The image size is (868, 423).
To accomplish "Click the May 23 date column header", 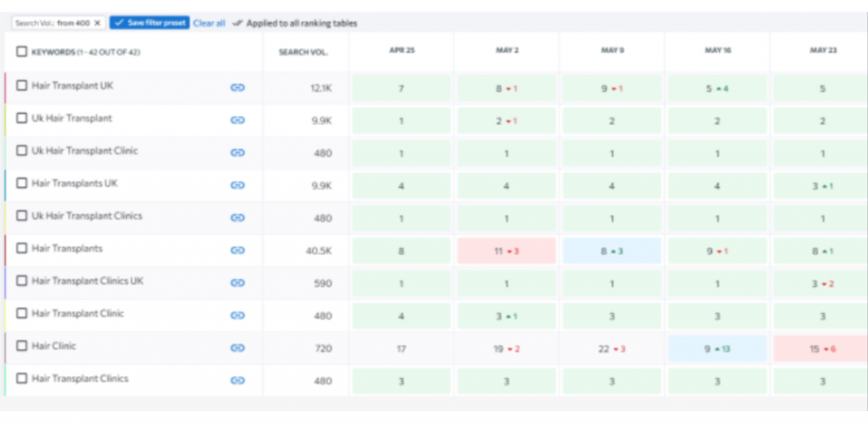I will [x=818, y=51].
